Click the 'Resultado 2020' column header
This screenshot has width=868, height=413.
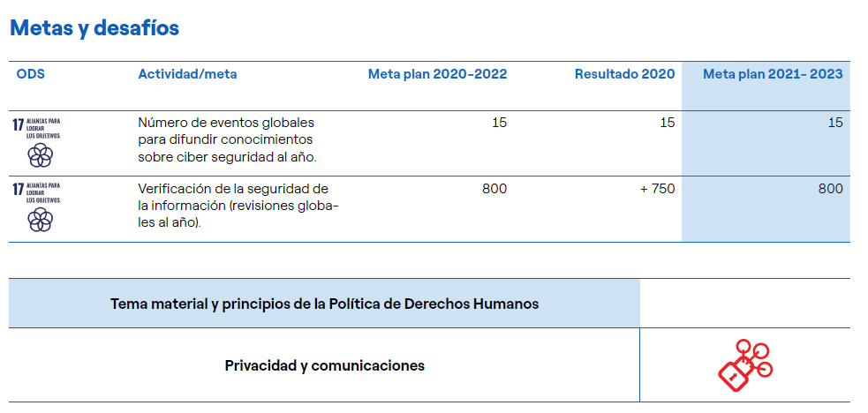point(624,74)
